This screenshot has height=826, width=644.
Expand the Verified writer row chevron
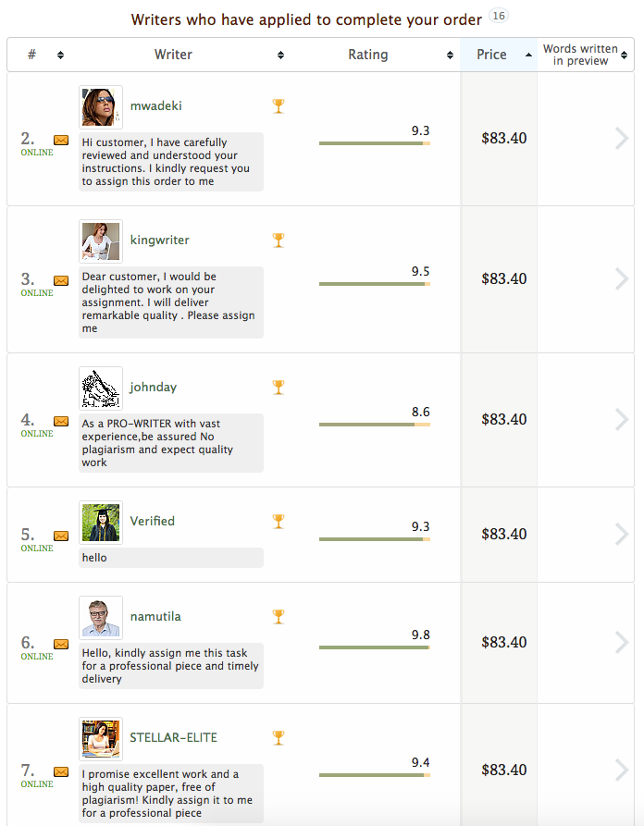pyautogui.click(x=621, y=534)
